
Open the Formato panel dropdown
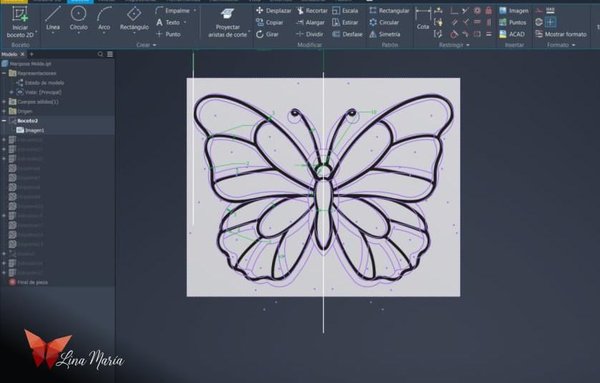[561, 45]
